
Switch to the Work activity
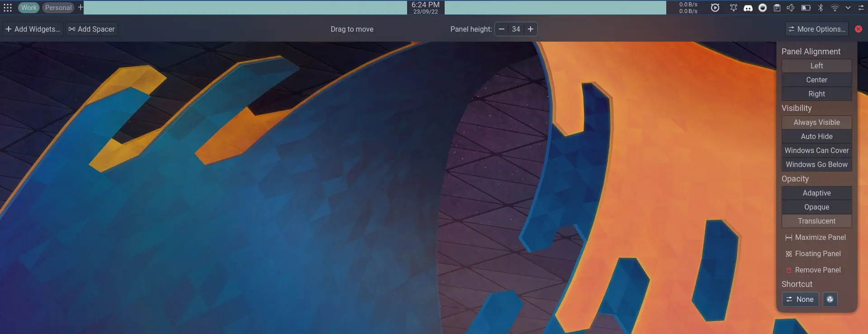28,8
